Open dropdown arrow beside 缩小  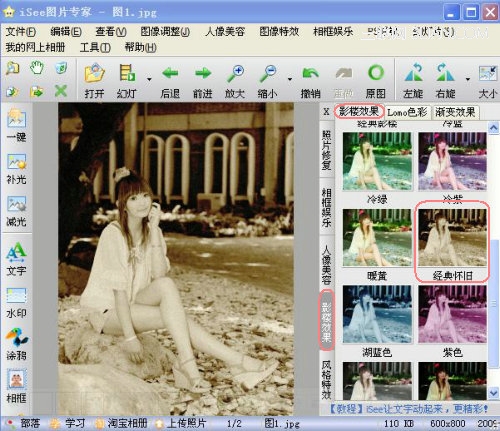point(290,79)
